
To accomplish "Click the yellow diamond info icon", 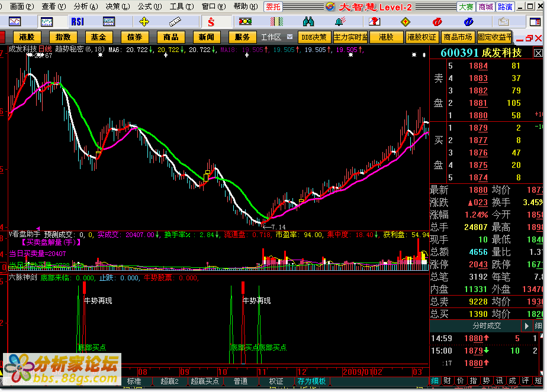I will [x=406, y=22].
